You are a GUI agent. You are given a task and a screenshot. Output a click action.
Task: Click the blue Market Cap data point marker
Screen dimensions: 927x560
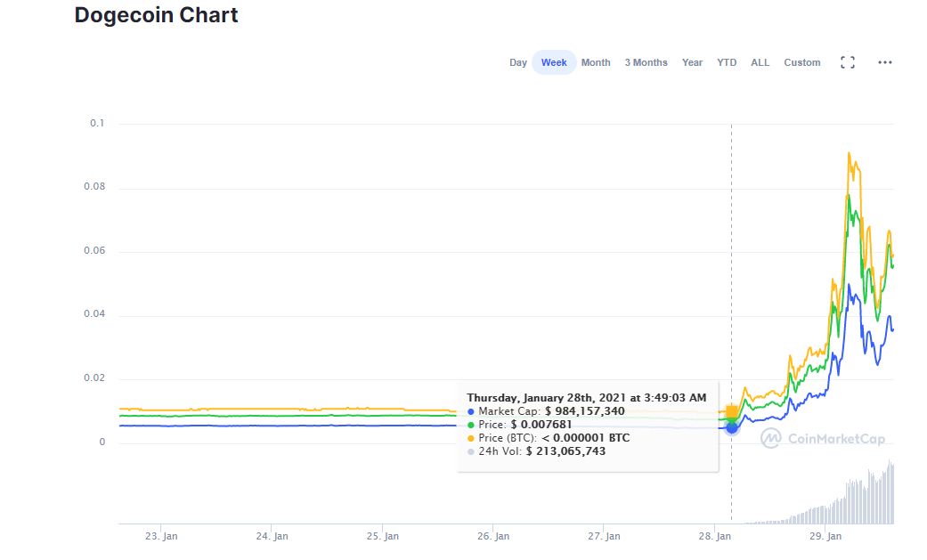731,427
